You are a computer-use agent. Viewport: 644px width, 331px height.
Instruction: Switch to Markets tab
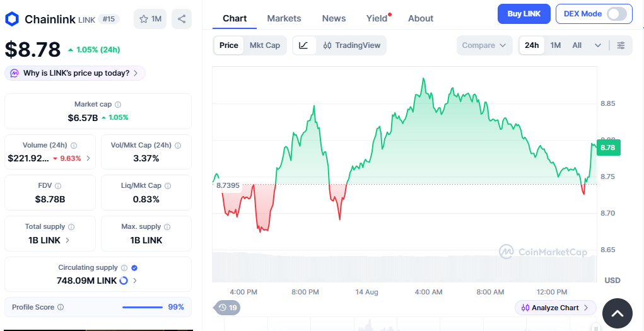point(284,18)
